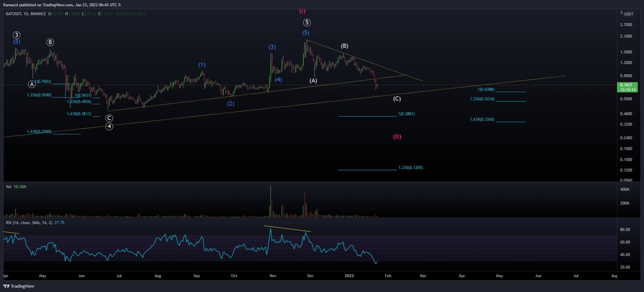Select the 0.2400 price axis level
The image size is (644, 292).
pos(626,138)
